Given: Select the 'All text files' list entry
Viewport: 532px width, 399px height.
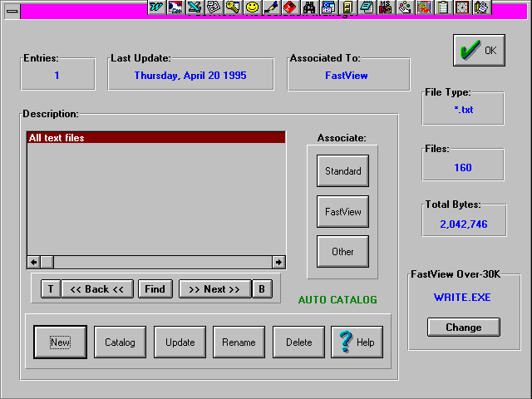Looking at the screenshot, I should (156, 137).
